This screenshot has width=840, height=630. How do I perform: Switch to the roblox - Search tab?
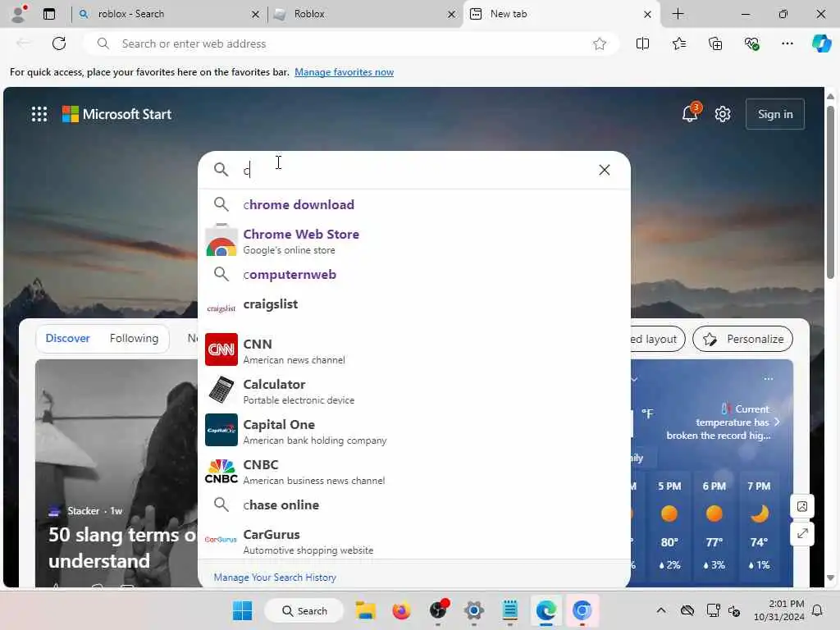click(x=167, y=14)
